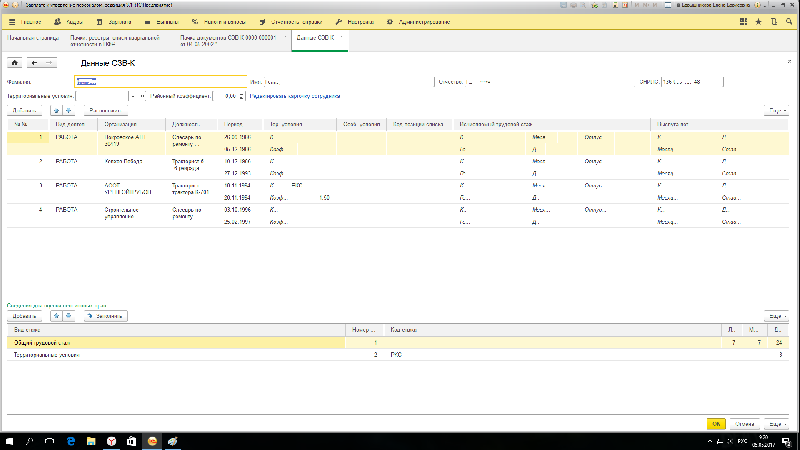The image size is (800, 450).
Task: Click the save icon in title bar
Action: (563, 5)
